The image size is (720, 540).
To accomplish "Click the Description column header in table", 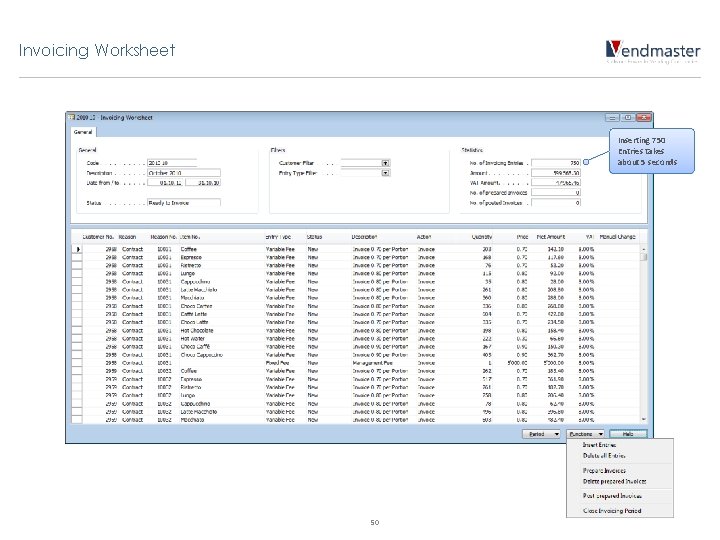I will pos(364,237).
